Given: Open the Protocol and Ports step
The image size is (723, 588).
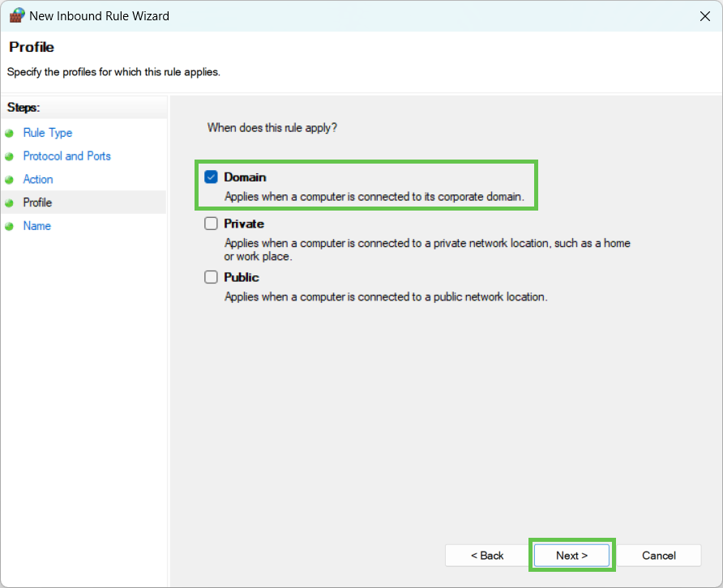Looking at the screenshot, I should pos(66,156).
